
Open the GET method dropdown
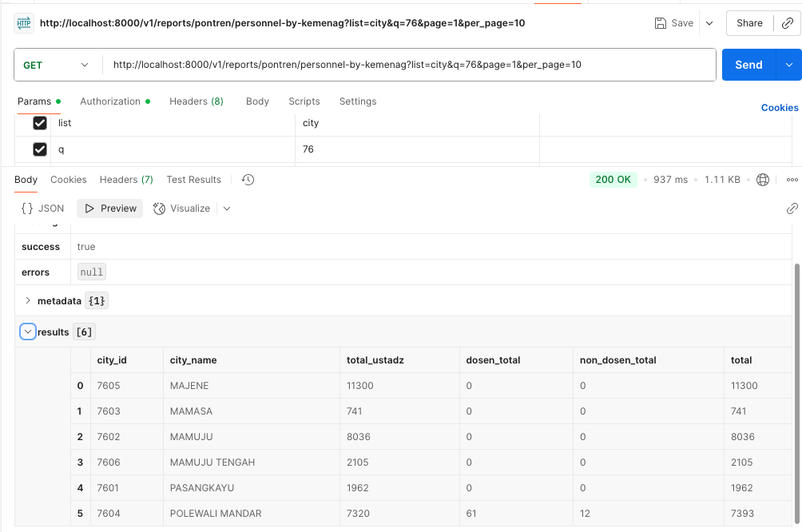click(x=56, y=65)
